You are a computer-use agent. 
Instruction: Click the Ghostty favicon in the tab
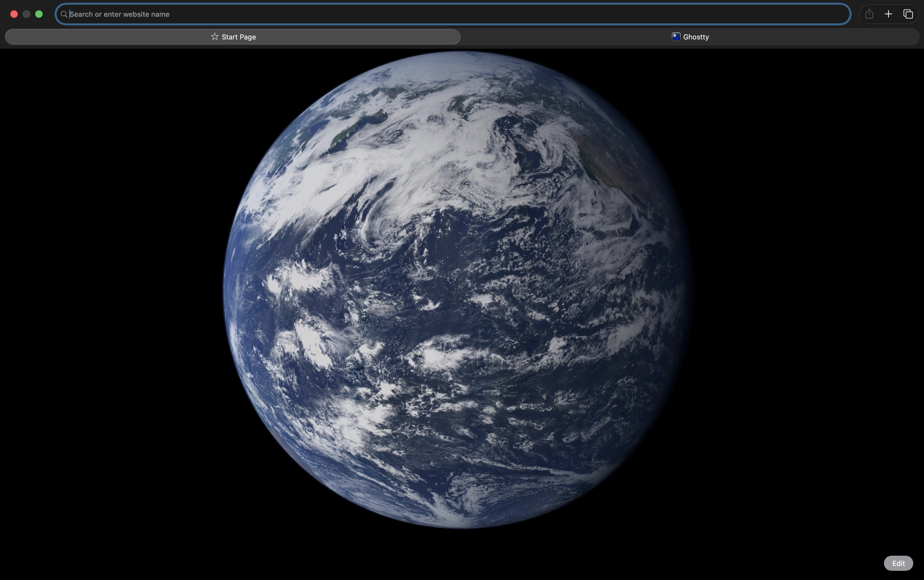coord(676,37)
